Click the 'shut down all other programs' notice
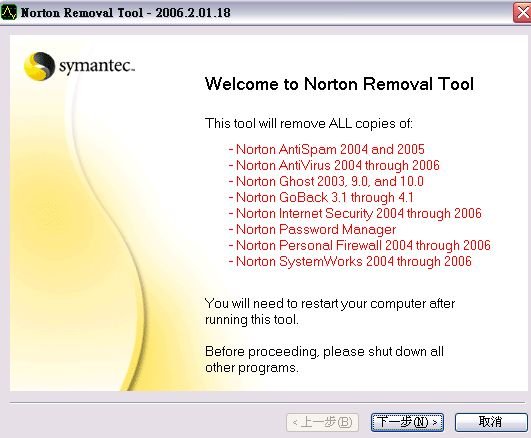 coord(324,359)
